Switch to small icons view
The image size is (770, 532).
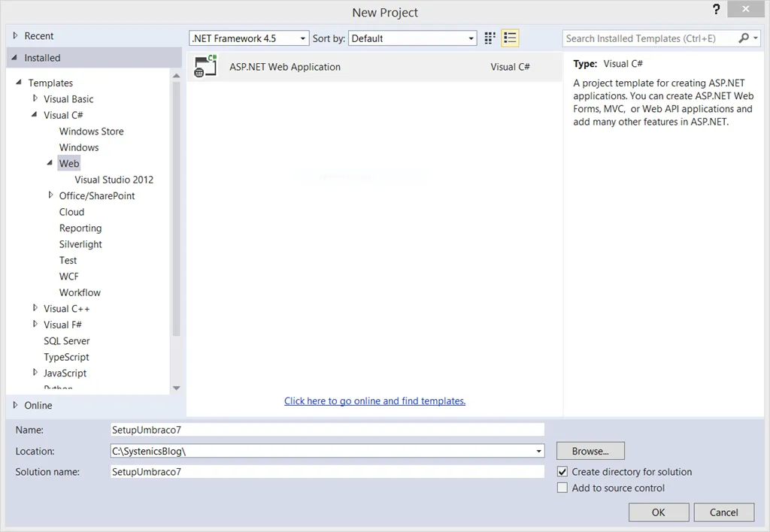(490, 38)
